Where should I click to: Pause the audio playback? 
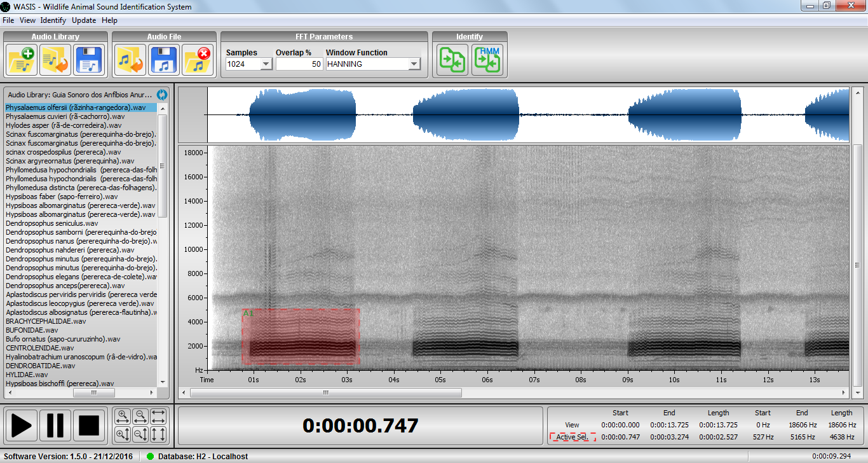(x=55, y=425)
